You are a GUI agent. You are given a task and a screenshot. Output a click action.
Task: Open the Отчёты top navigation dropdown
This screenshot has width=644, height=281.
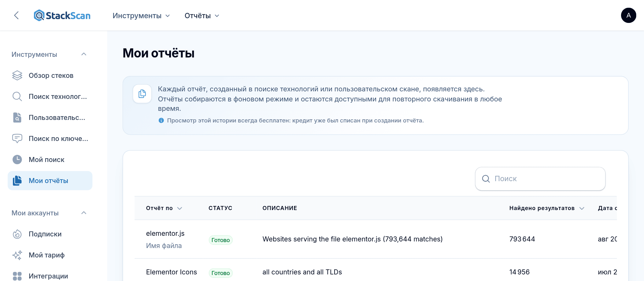click(202, 16)
